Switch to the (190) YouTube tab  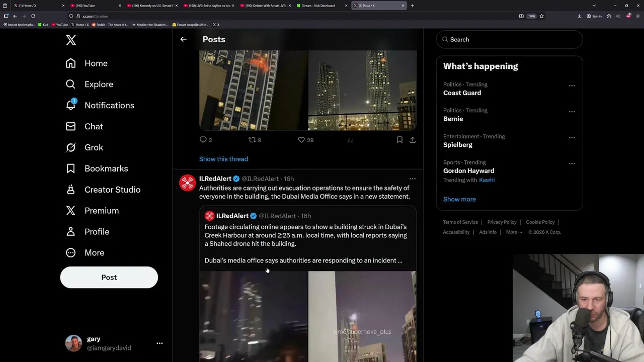96,6
